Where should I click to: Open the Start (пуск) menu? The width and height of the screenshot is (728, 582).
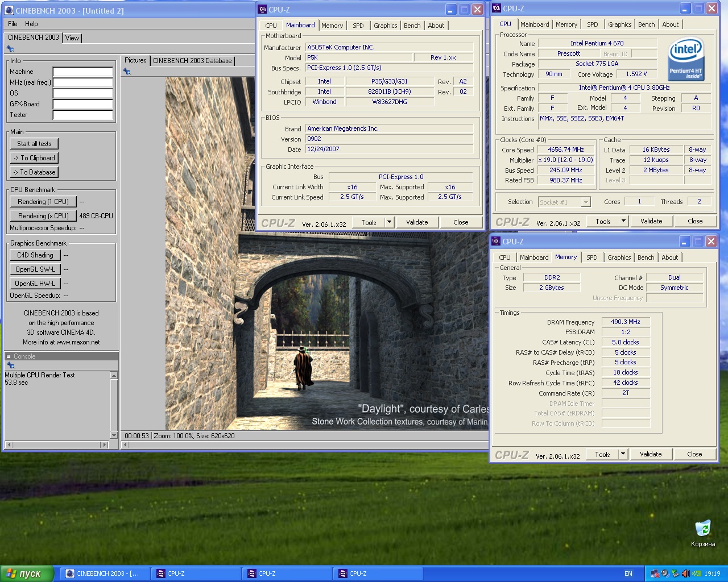[27, 573]
